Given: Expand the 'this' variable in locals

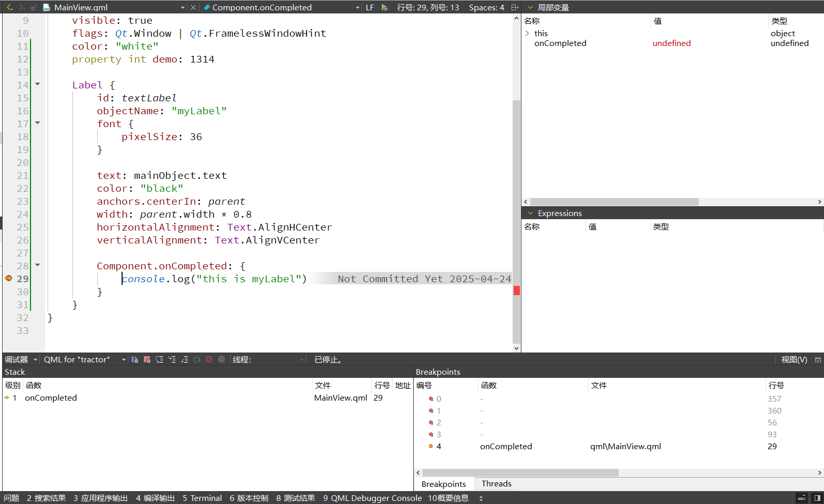Looking at the screenshot, I should click(x=527, y=34).
